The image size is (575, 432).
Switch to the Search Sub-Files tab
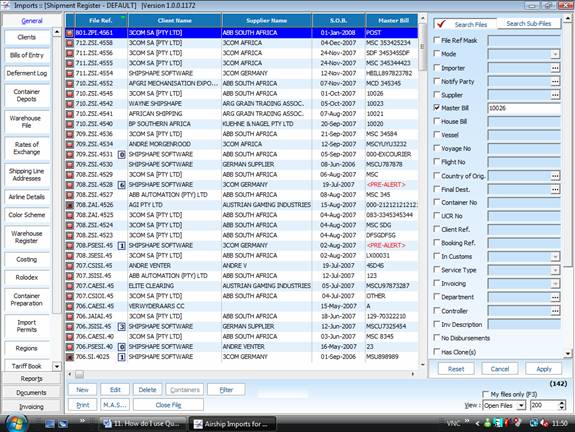528,23
